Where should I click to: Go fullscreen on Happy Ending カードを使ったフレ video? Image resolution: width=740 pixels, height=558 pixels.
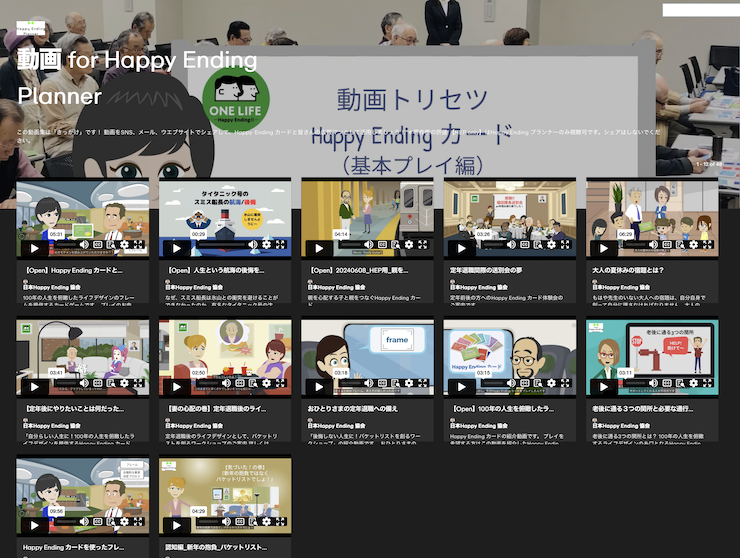(x=138, y=521)
